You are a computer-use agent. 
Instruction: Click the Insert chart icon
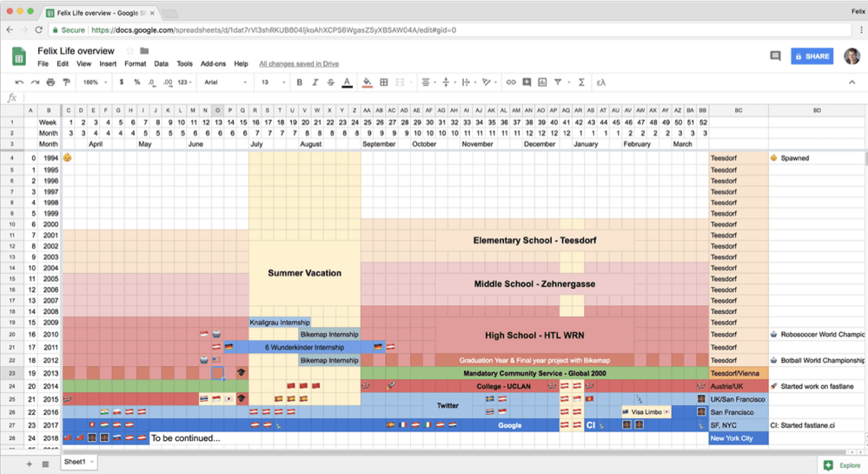click(x=542, y=83)
